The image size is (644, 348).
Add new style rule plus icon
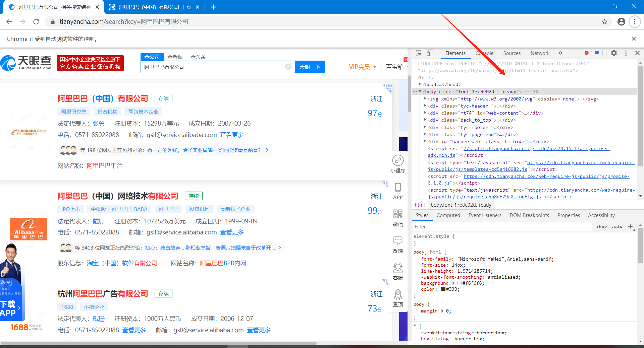(630, 227)
